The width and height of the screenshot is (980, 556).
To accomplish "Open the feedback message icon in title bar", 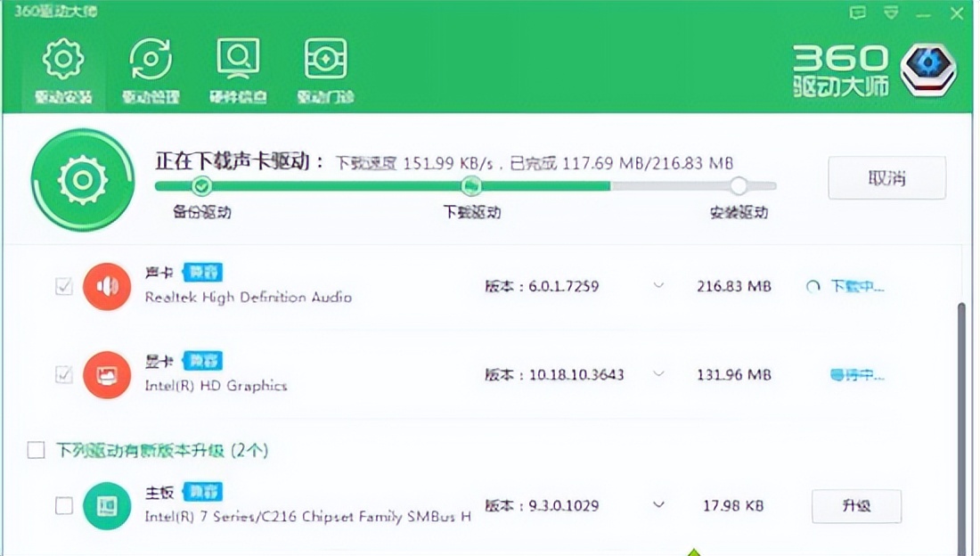I will click(857, 12).
